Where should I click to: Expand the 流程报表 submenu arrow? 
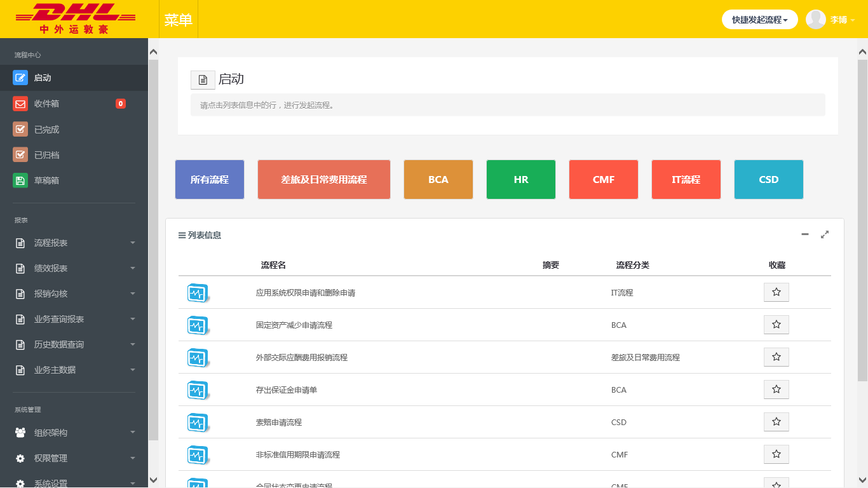pyautogui.click(x=133, y=243)
